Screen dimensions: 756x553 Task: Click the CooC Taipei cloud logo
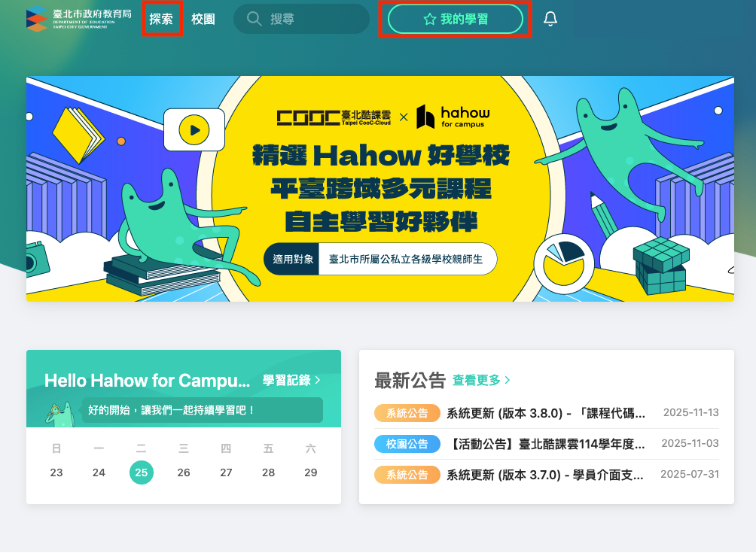[334, 117]
